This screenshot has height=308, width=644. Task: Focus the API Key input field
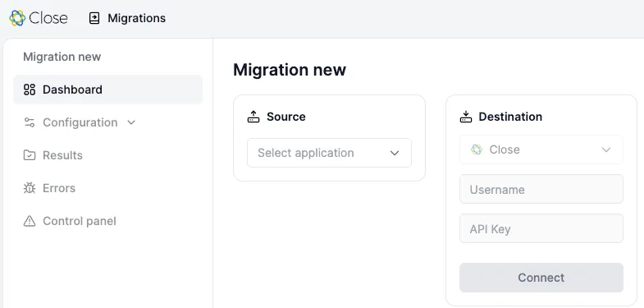point(541,228)
